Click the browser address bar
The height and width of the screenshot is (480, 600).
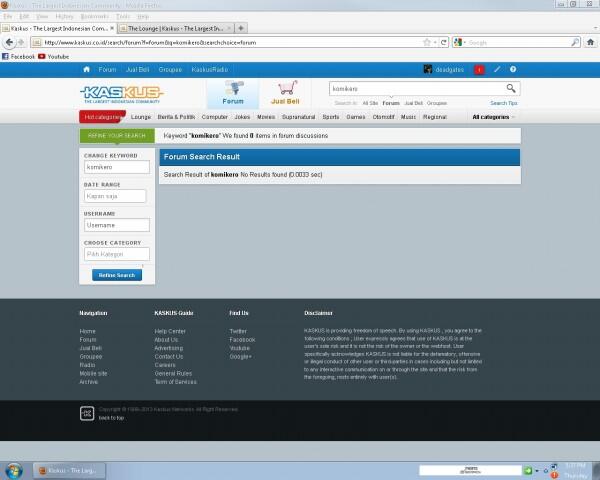230,42
